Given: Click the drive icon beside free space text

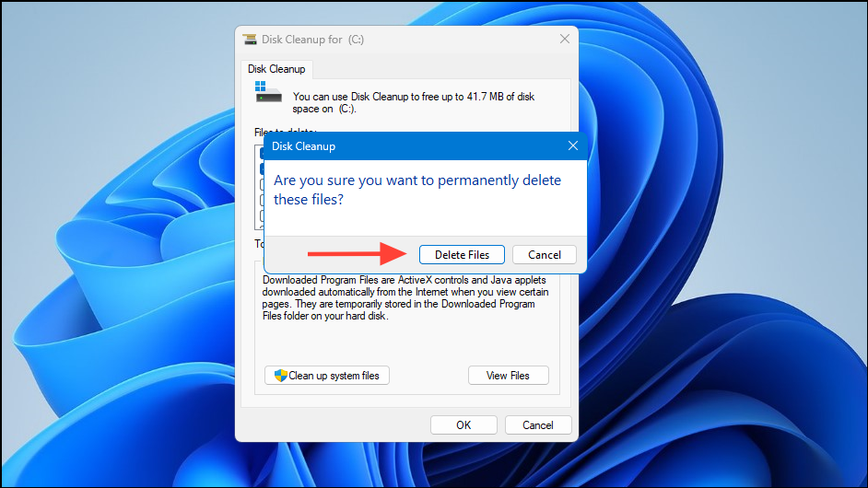Looking at the screenshot, I should coord(268,92).
